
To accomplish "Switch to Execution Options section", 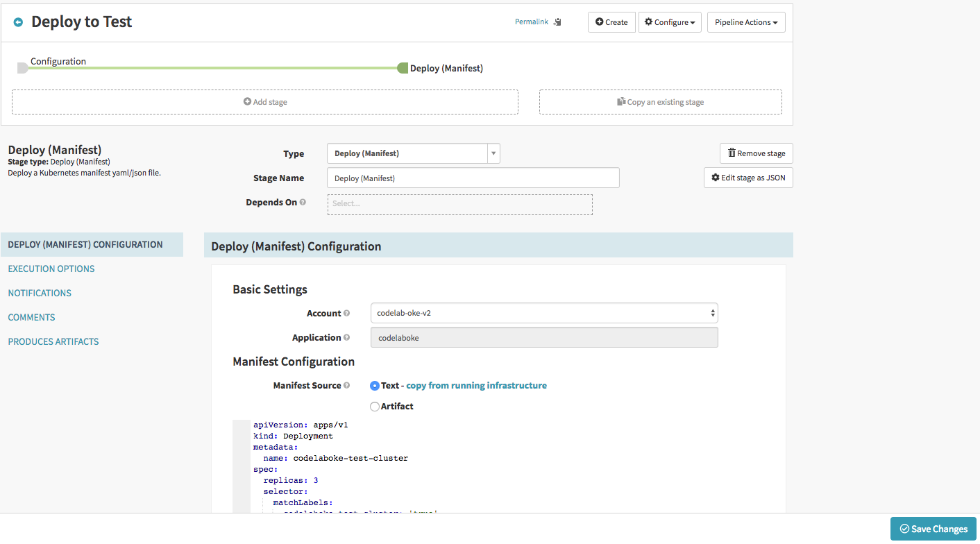I will tap(51, 269).
